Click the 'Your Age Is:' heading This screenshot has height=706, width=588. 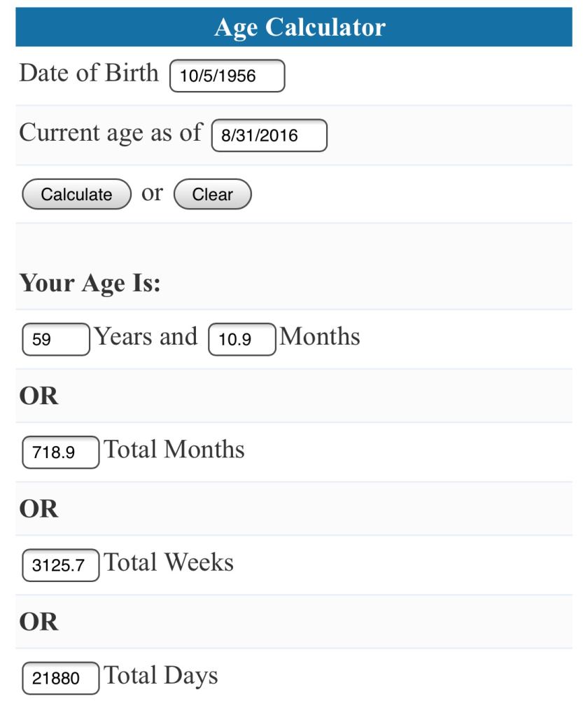point(90,283)
